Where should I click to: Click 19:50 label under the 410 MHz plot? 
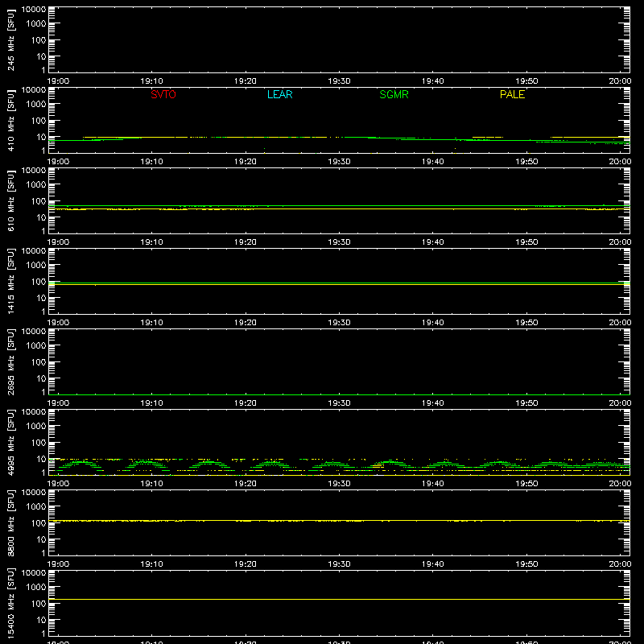526,162
